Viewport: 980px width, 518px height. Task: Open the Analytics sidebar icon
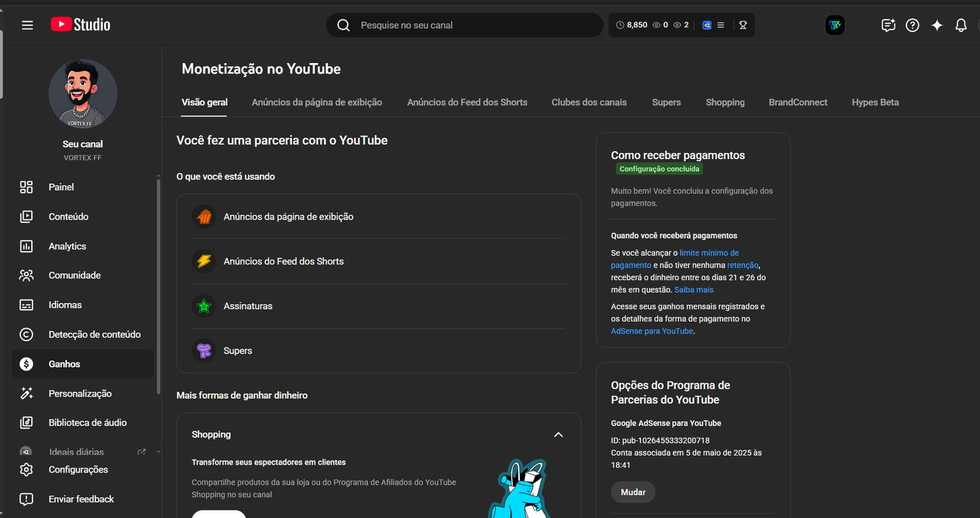point(26,246)
